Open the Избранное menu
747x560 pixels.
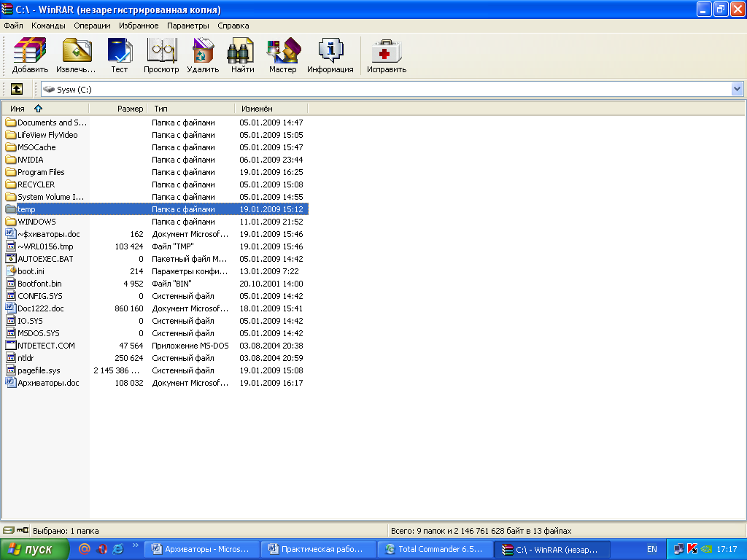coord(139,26)
